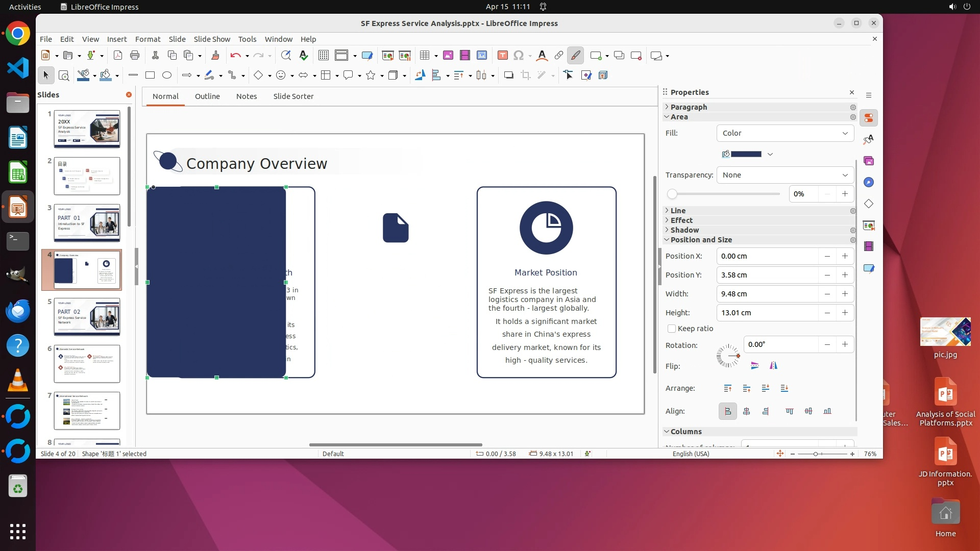This screenshot has width=980, height=551.
Task: Expand the Line section
Action: (x=678, y=211)
